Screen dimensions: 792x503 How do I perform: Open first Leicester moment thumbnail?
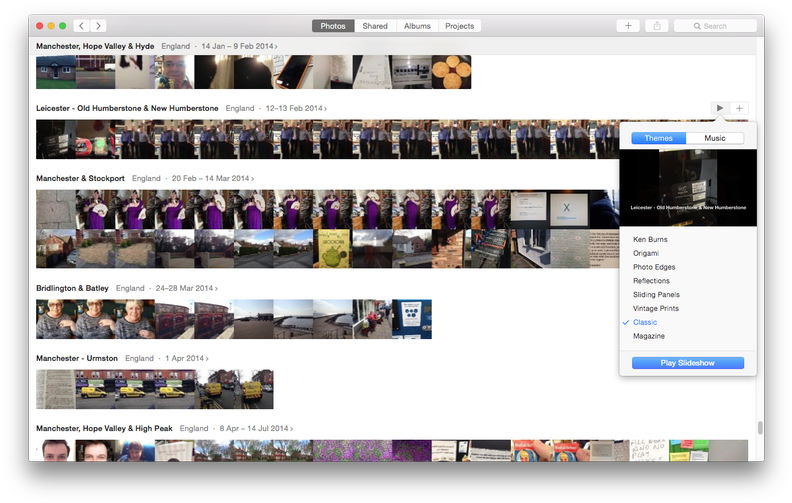56,139
